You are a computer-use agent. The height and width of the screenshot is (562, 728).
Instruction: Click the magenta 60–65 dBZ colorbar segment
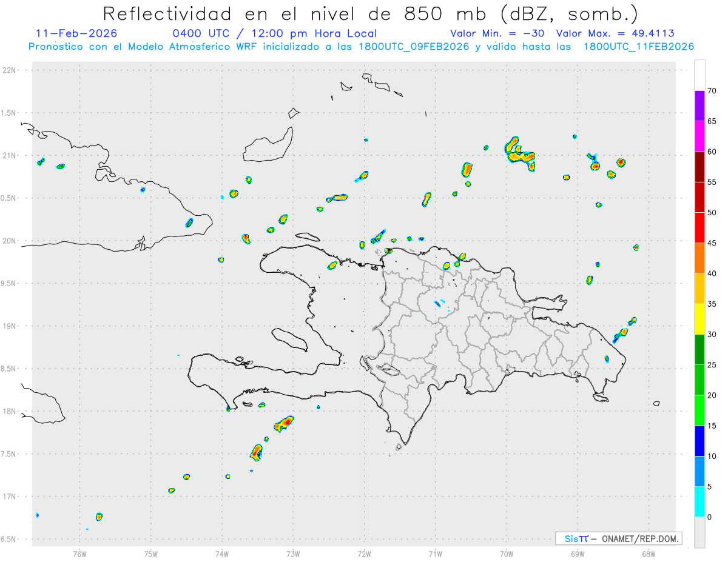[x=699, y=136]
